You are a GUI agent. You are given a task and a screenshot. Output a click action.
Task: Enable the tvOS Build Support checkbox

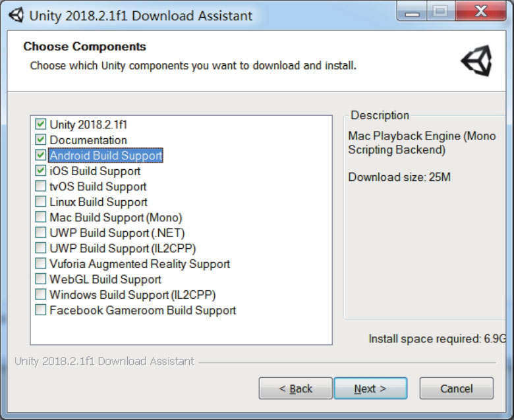pos(40,186)
